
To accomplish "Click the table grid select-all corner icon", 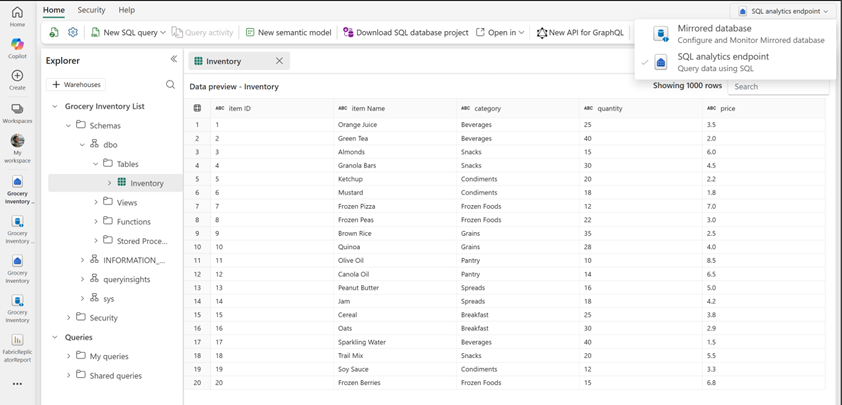I will click(x=197, y=108).
